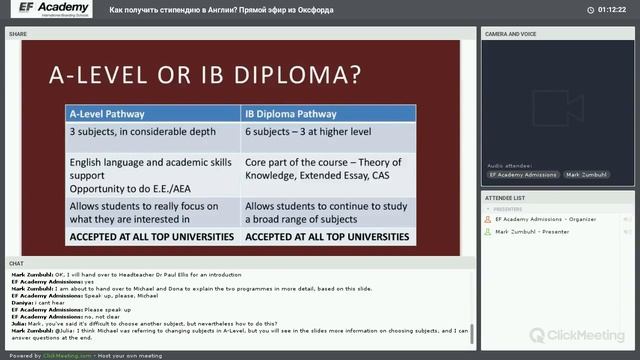
Task: Click the 3 subjects, in considerable depth cell
Action: pos(153,137)
